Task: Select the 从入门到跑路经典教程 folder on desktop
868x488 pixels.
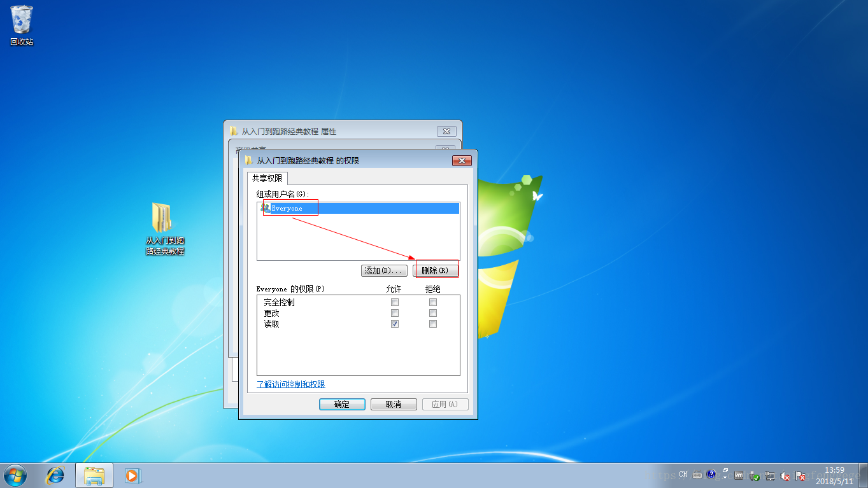Action: point(165,229)
